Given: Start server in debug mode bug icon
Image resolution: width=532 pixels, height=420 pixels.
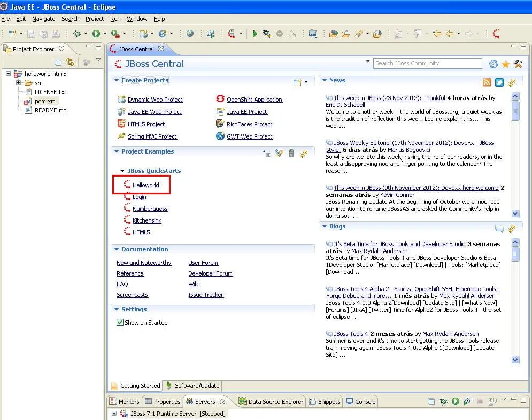Looking at the screenshot, I should pyautogui.click(x=443, y=401).
